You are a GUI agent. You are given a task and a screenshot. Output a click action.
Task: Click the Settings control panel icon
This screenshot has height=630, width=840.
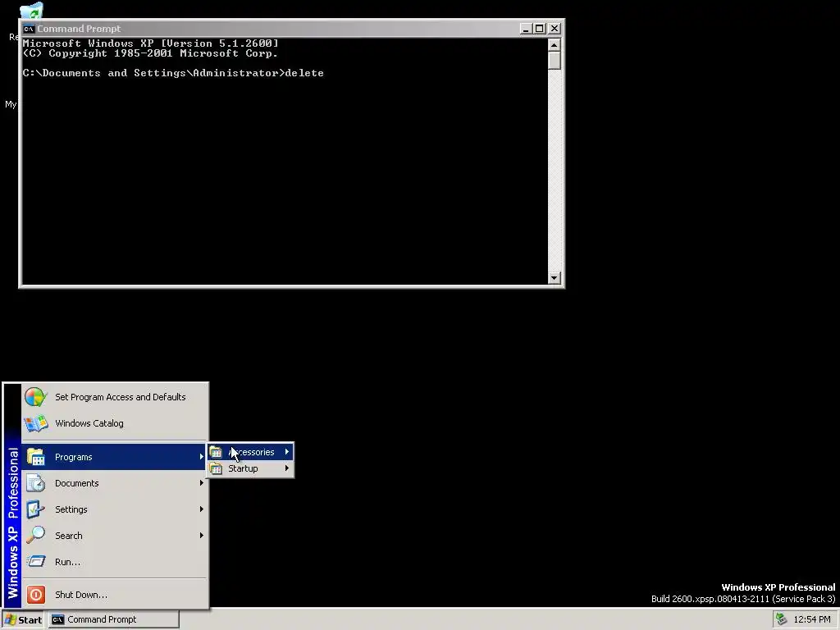pyautogui.click(x=36, y=509)
